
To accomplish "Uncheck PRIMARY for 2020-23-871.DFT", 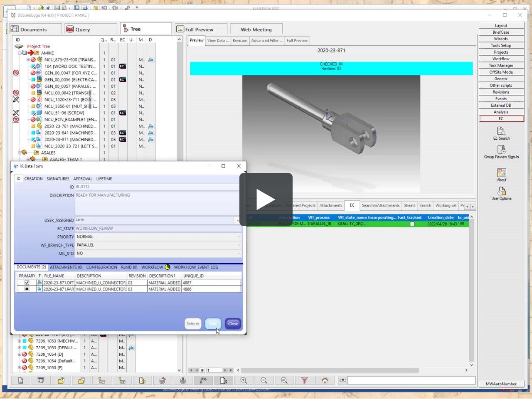I will (27, 282).
